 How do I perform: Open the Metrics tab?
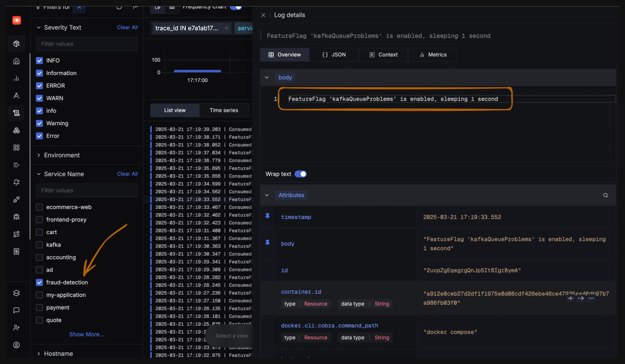point(433,55)
